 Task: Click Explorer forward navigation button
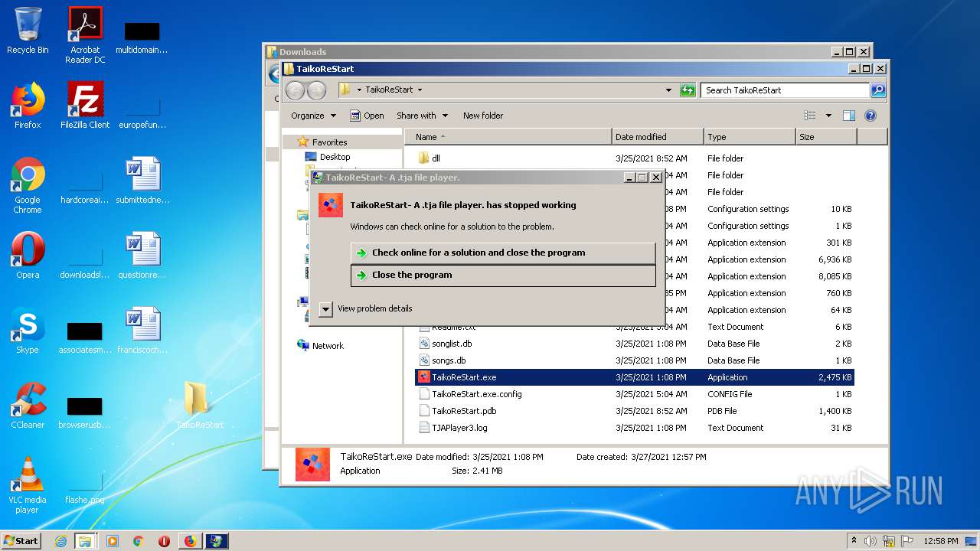316,90
